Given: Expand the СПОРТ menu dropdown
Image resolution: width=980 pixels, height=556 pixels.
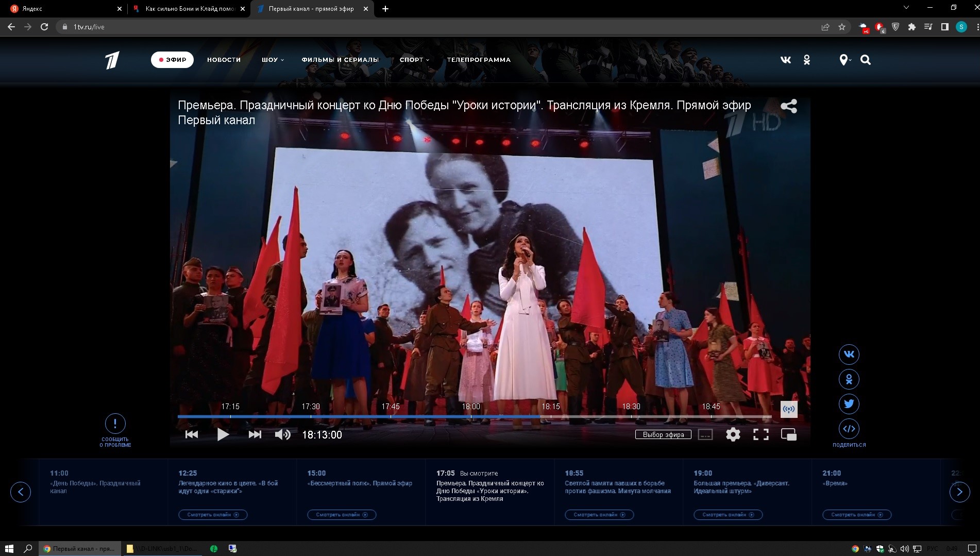Looking at the screenshot, I should [414, 60].
